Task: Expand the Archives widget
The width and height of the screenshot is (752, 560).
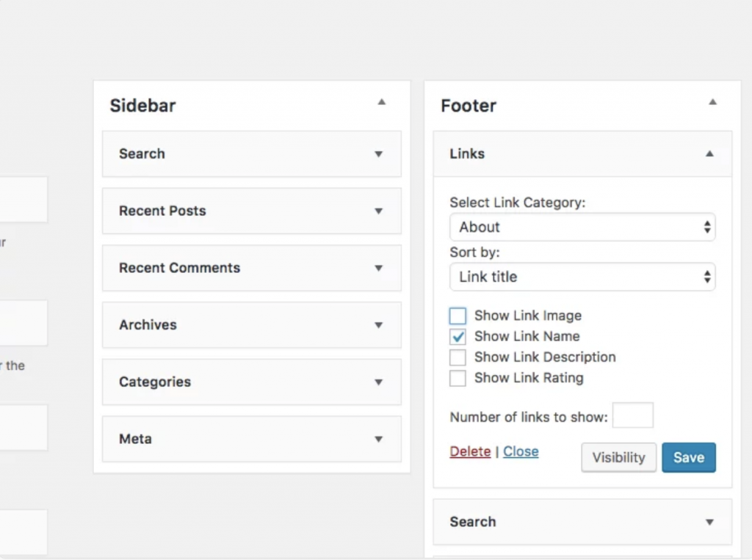Action: coord(379,324)
